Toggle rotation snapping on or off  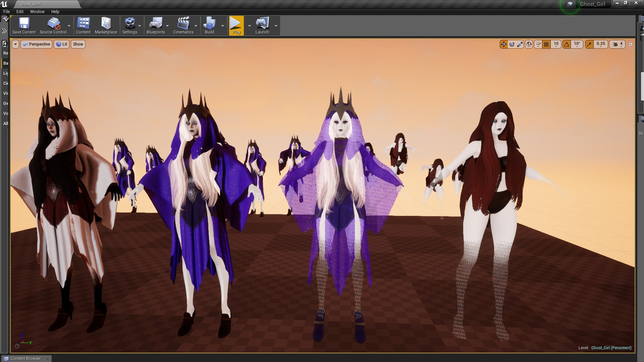(x=567, y=44)
